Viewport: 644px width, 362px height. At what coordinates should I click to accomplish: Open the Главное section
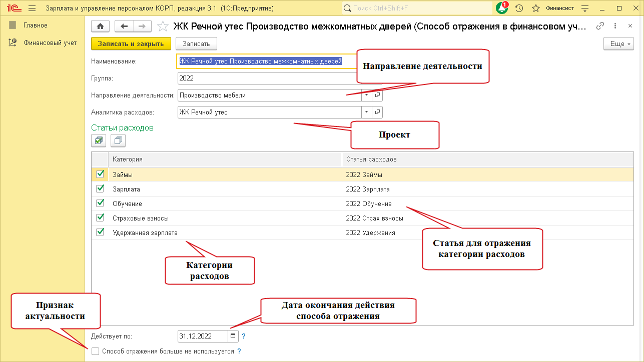pyautogui.click(x=35, y=25)
